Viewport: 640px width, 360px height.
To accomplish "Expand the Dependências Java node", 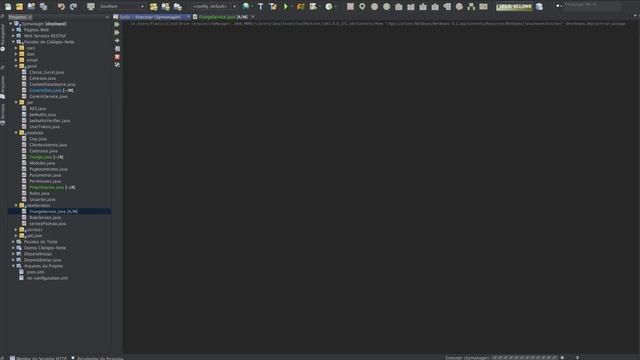I will tap(13, 260).
